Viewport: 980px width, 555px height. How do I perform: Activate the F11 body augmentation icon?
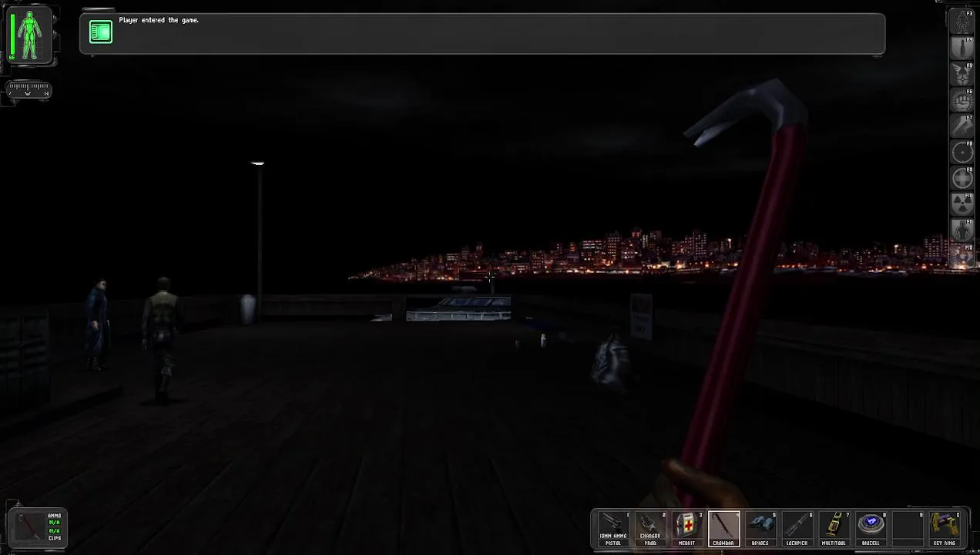pos(963,231)
